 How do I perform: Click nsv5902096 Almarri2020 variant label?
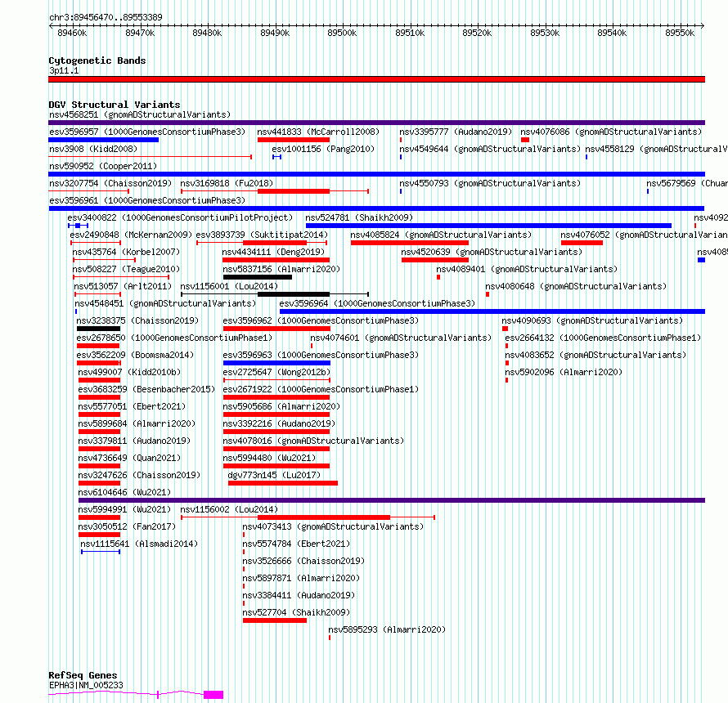tap(564, 372)
